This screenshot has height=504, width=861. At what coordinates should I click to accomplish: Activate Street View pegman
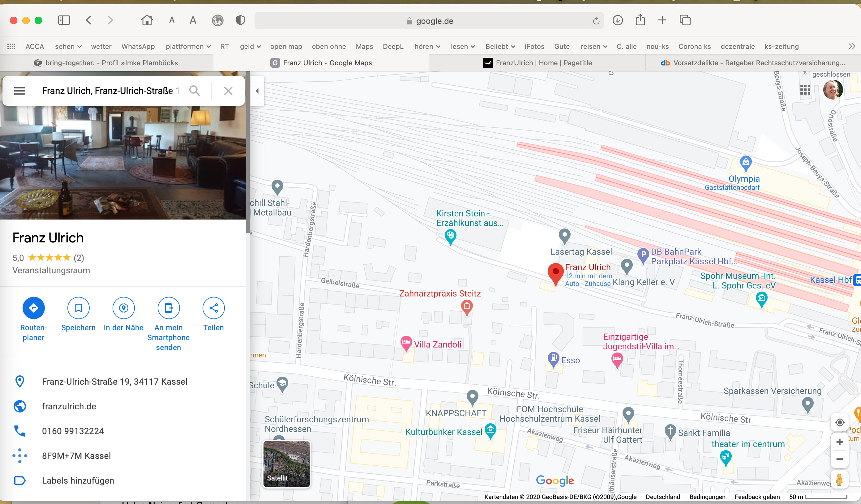point(839,480)
